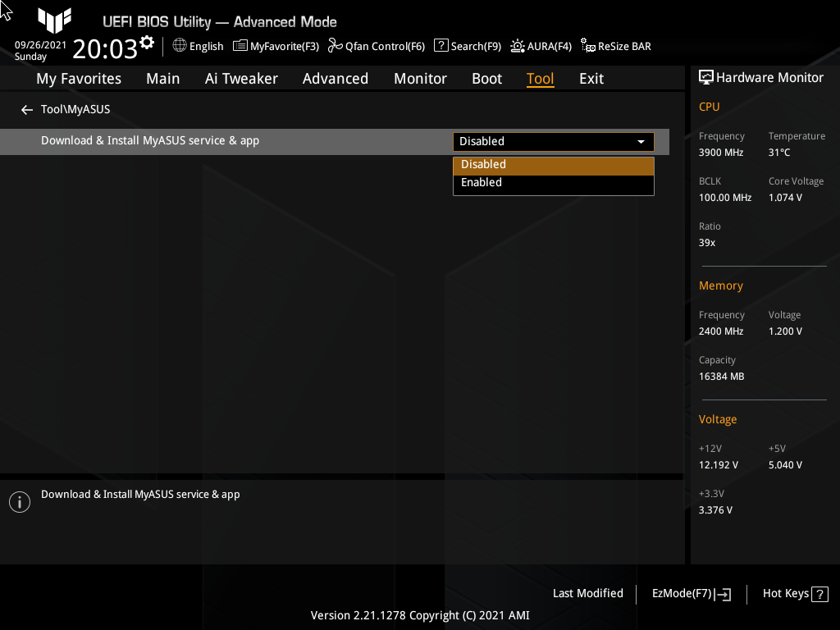Image resolution: width=840 pixels, height=630 pixels.
Task: Switch to the Ai Tweaker tab
Action: click(x=241, y=78)
